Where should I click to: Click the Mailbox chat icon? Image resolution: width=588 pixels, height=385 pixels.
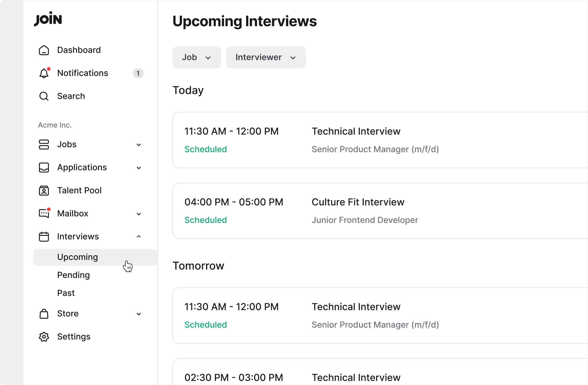[44, 214]
